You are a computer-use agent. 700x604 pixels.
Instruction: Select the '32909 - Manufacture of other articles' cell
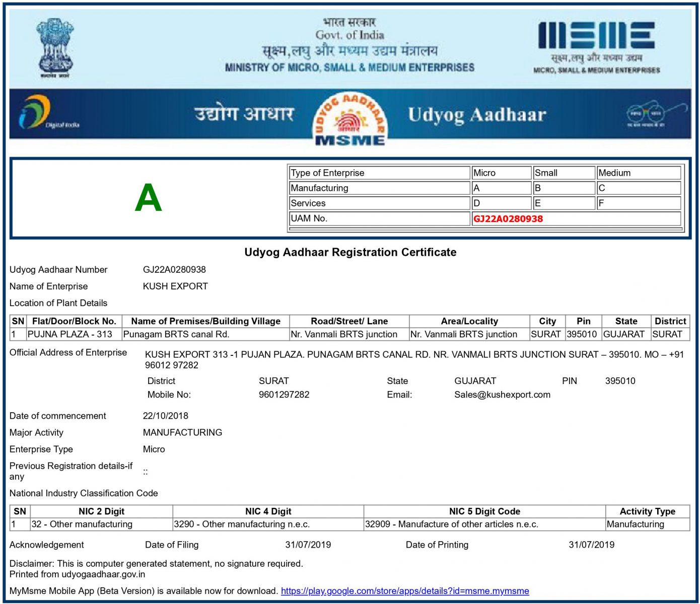point(452,524)
